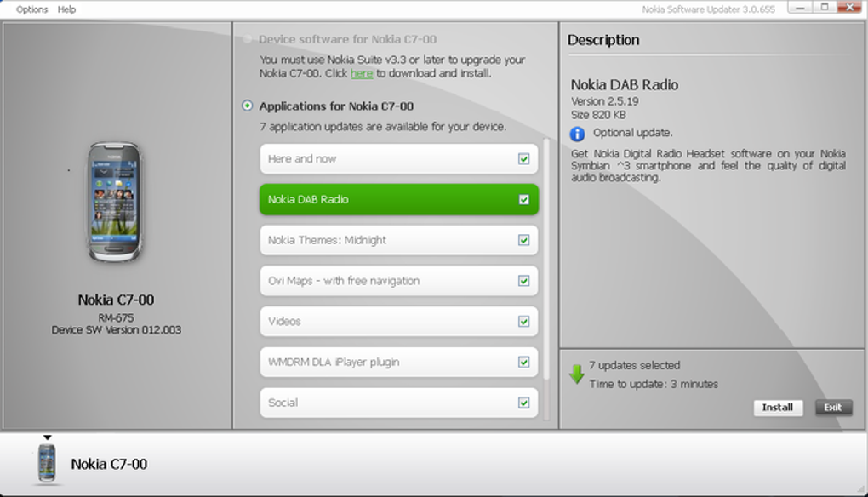Click the Install button
The height and width of the screenshot is (497, 868).
tap(778, 408)
